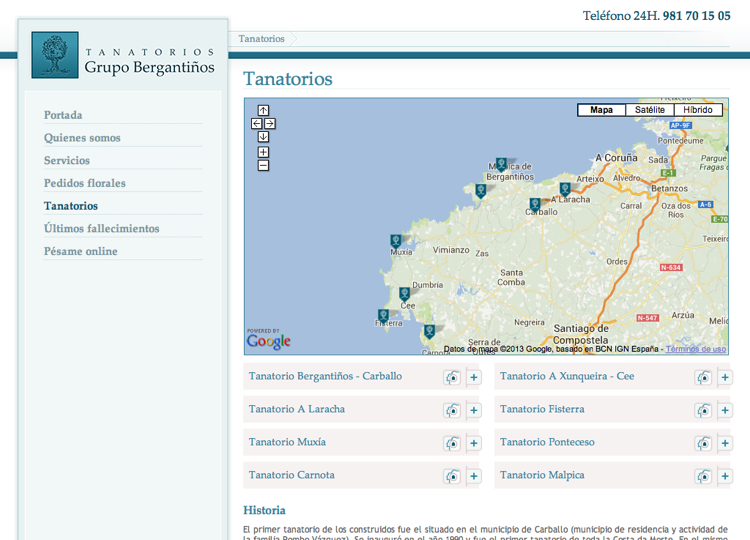The height and width of the screenshot is (540, 750).
Task: Click the Tanatorios page title heading
Action: pyautogui.click(x=288, y=79)
